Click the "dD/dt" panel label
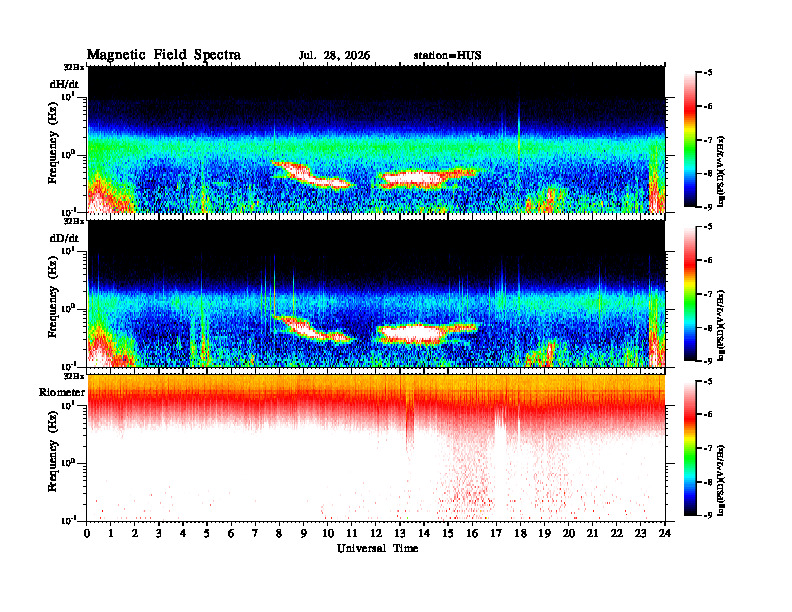The height and width of the screenshot is (612, 792). (x=64, y=238)
